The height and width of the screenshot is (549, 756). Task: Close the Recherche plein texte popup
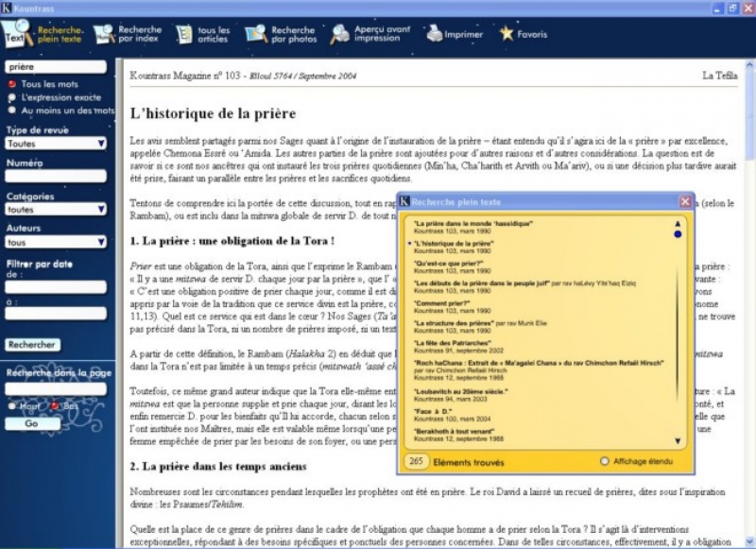(x=685, y=201)
